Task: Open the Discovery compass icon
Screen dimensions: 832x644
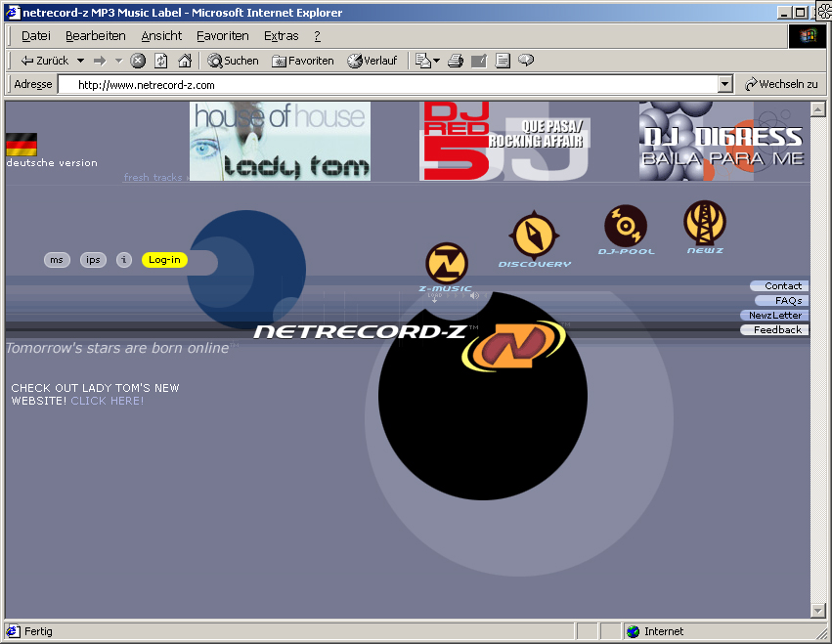Action: (x=535, y=235)
